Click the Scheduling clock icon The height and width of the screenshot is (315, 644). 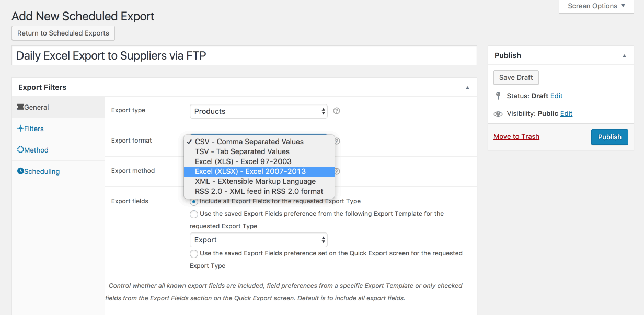(x=20, y=171)
